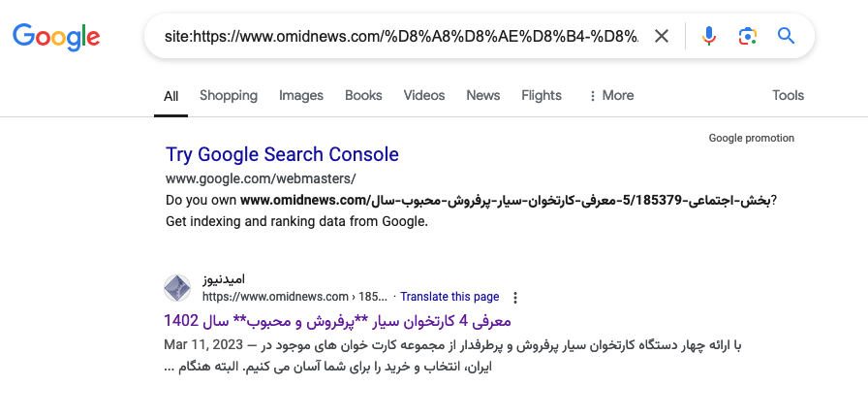Open the Flights tab
The image size is (868, 418).
542,95
